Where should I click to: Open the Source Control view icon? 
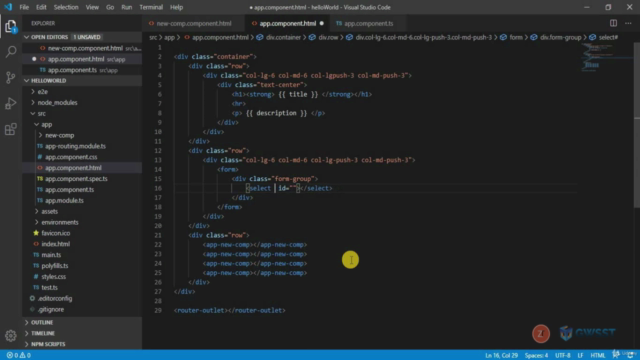tap(11, 77)
